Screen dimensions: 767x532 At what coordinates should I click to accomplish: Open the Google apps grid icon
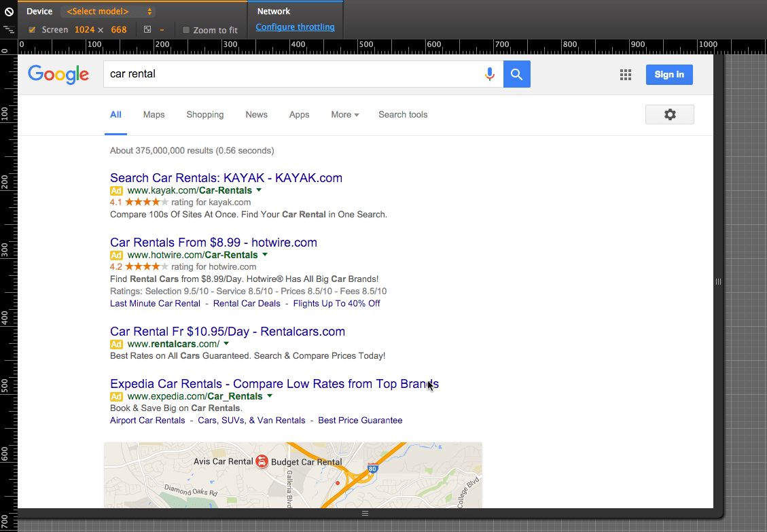click(626, 74)
